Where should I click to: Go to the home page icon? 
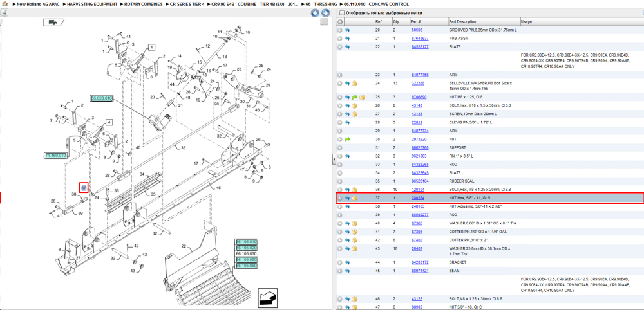pos(4,4)
